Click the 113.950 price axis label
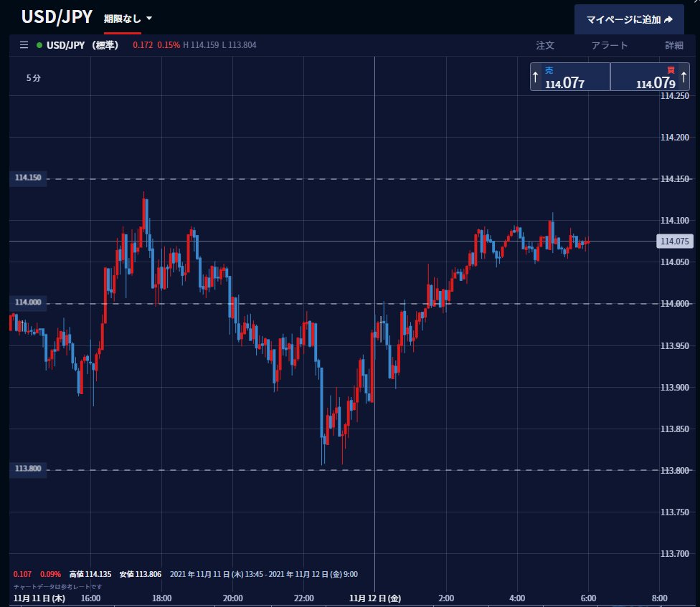Screen dimensions: 700x607 pyautogui.click(x=675, y=346)
